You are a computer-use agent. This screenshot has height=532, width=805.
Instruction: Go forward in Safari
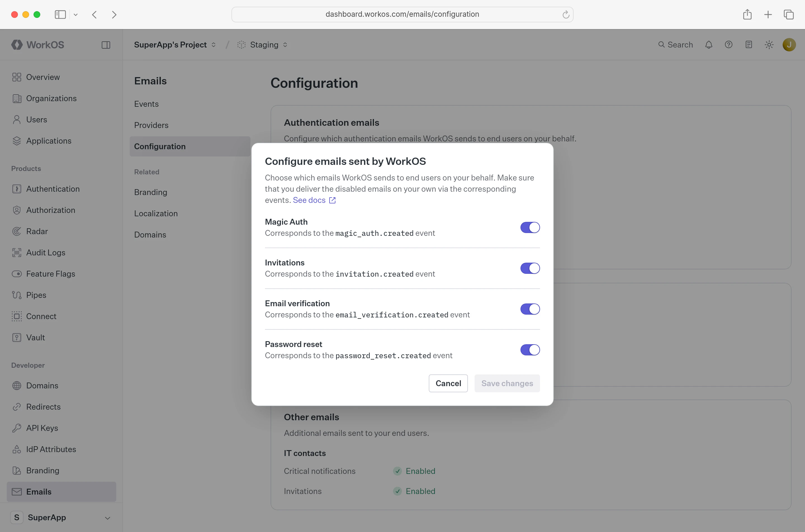(x=114, y=15)
